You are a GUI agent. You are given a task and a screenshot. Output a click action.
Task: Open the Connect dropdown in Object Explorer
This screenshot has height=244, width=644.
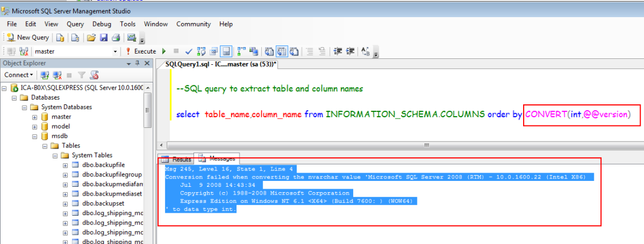tap(19, 75)
